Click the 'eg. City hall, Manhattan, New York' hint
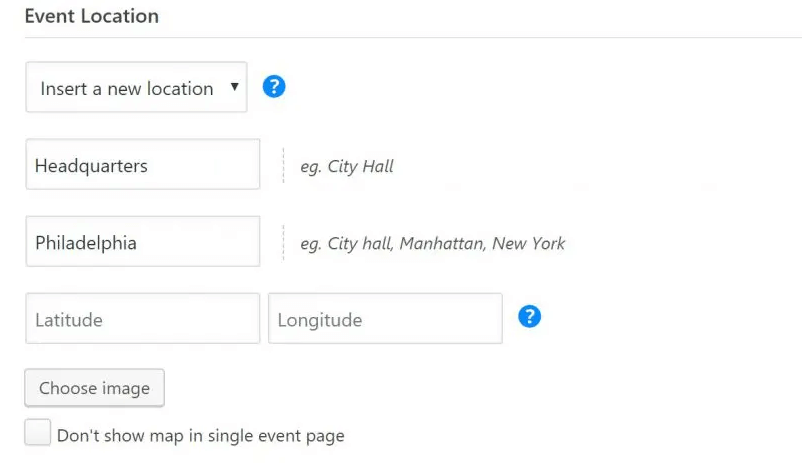The height and width of the screenshot is (463, 802). point(433,244)
